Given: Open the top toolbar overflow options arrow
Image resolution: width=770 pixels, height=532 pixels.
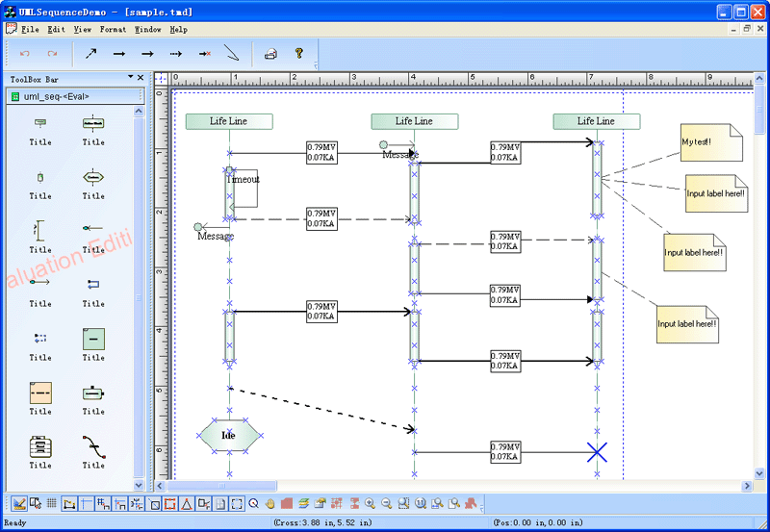Looking at the screenshot, I should coord(317,65).
